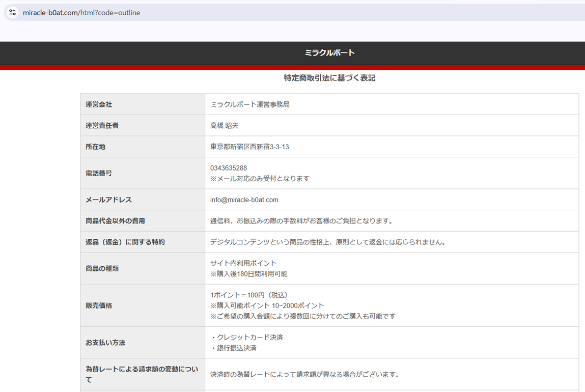585x392 pixels.
Task: Click the ・銀行振込決済 line
Action: [x=233, y=348]
